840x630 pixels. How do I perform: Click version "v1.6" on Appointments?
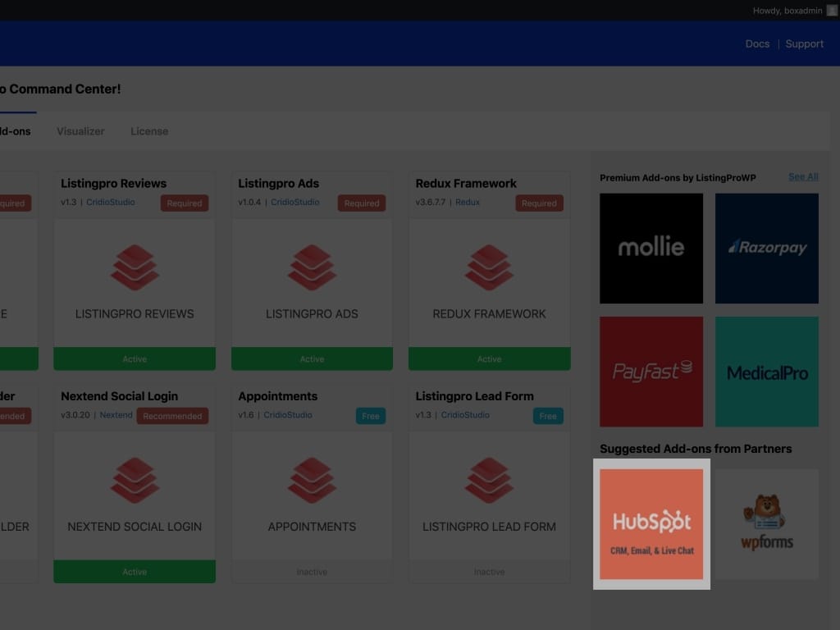click(246, 414)
